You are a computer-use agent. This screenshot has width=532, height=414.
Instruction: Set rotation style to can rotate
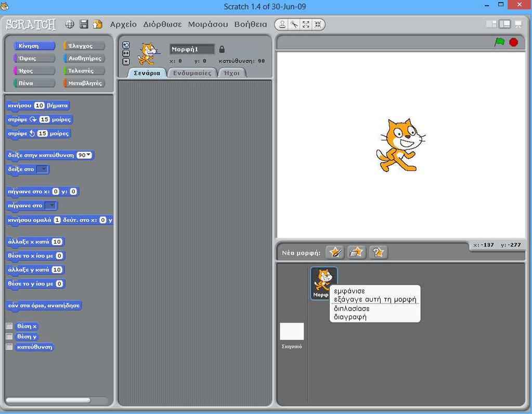click(x=126, y=45)
